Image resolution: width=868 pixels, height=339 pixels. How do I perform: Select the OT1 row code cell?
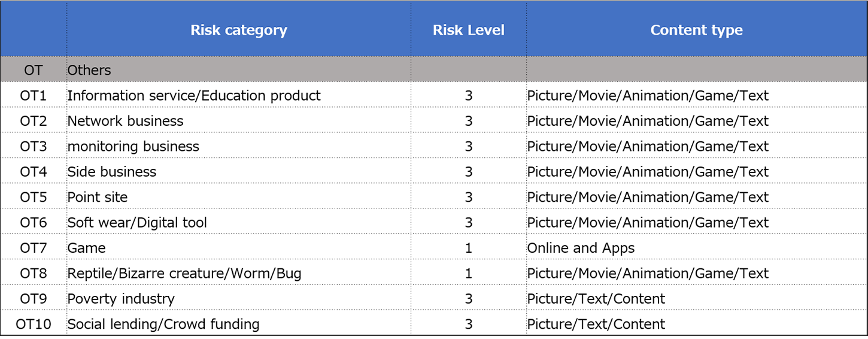pos(34,96)
